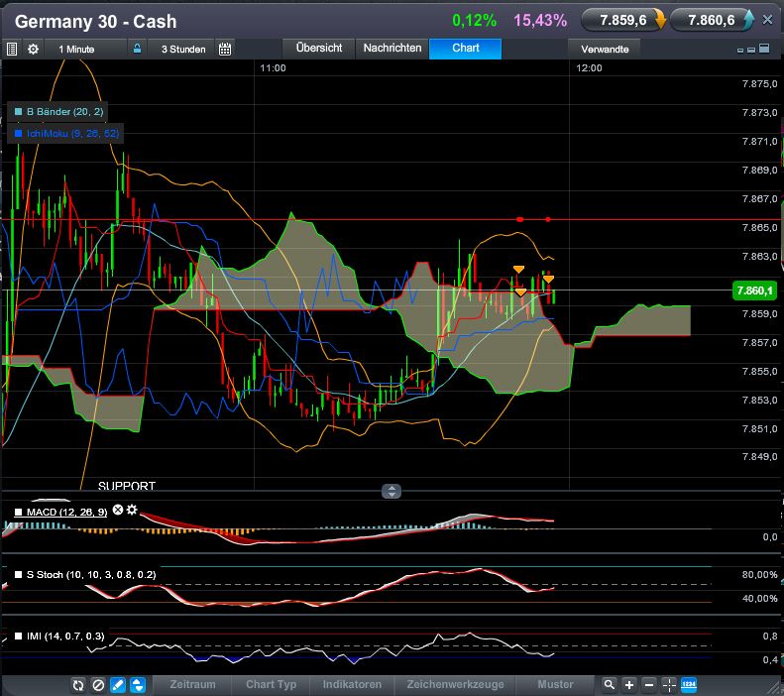Open the Zeichenwerkzeuge menu
Image resolution: width=784 pixels, height=696 pixels.
click(455, 684)
